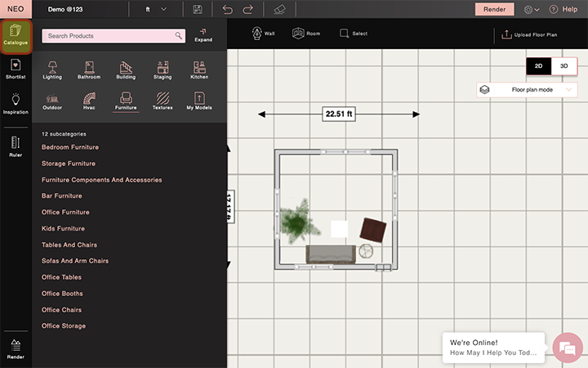Open the live chat bubble
Screen dimensions: 588x368
568,348
